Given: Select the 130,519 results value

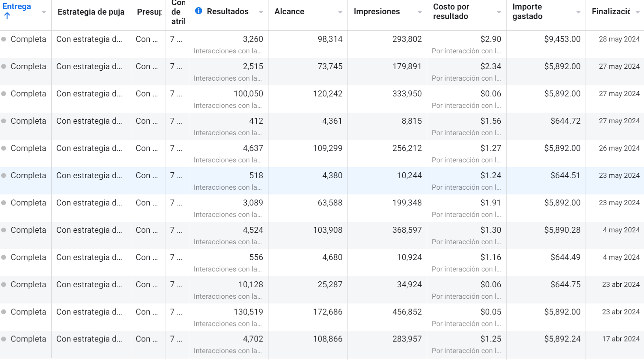Looking at the screenshot, I should (x=248, y=312).
